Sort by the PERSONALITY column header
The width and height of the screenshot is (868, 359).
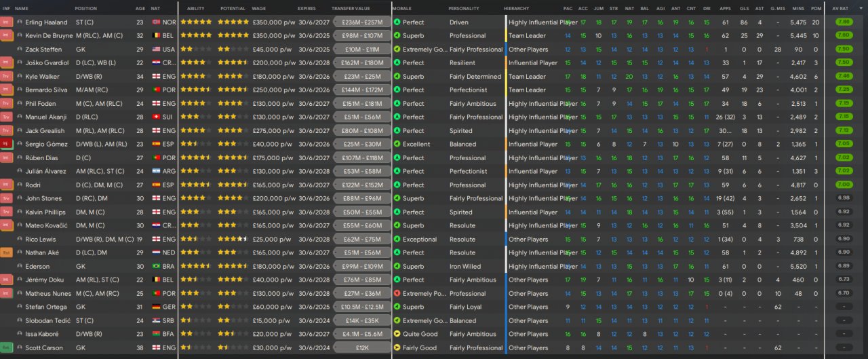(464, 8)
